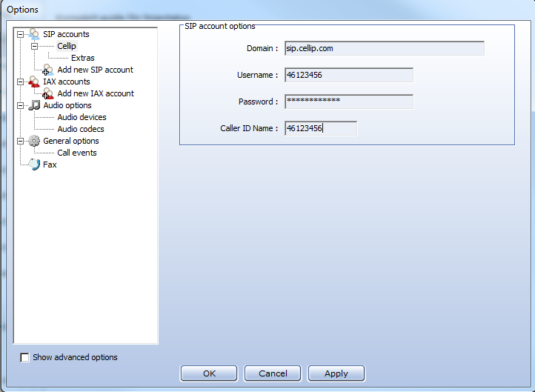Open the Audio devices settings
Viewport: 535px width, 392px height.
click(x=82, y=117)
